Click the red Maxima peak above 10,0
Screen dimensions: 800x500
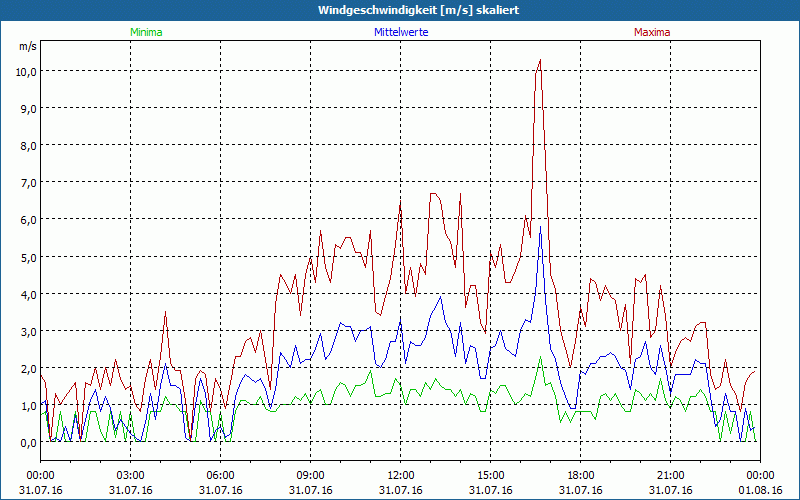click(540, 60)
